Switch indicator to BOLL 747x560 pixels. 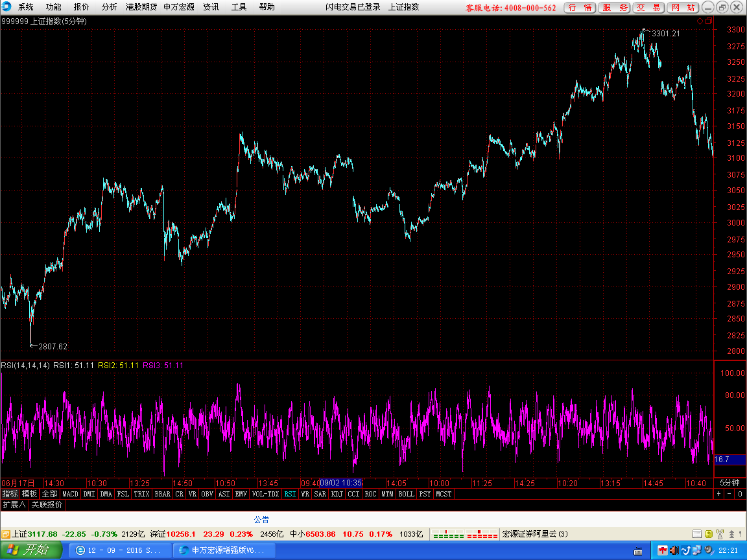pyautogui.click(x=407, y=494)
